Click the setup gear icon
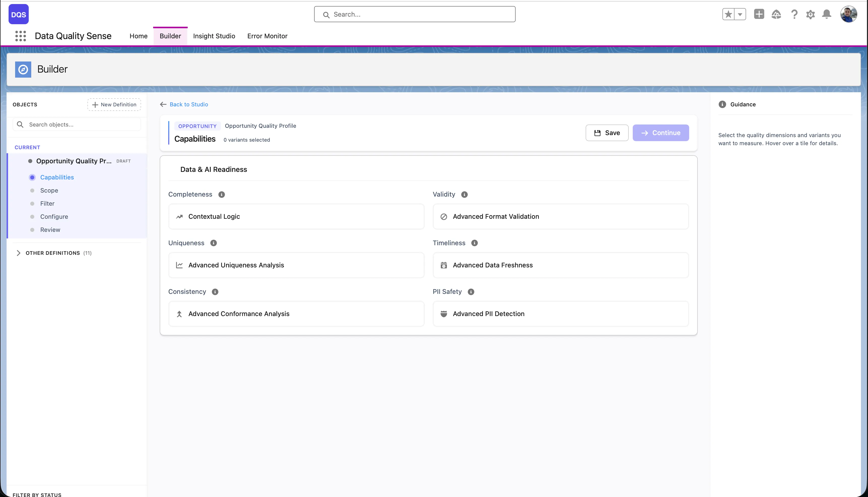Image resolution: width=868 pixels, height=497 pixels. 810,14
